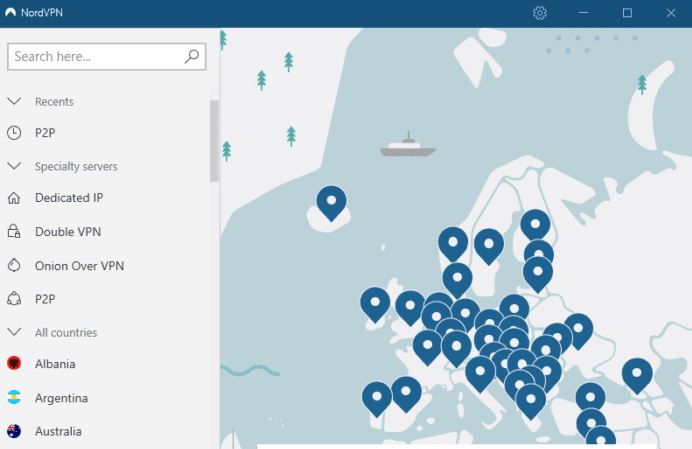This screenshot has width=692, height=449.
Task: Select the Latvia map pin
Action: coord(538,274)
